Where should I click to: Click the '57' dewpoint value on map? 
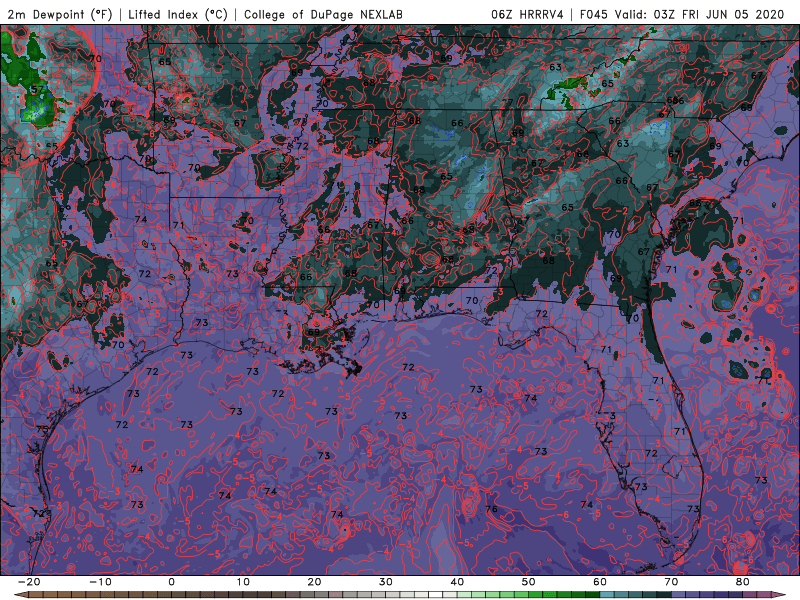pos(38,90)
